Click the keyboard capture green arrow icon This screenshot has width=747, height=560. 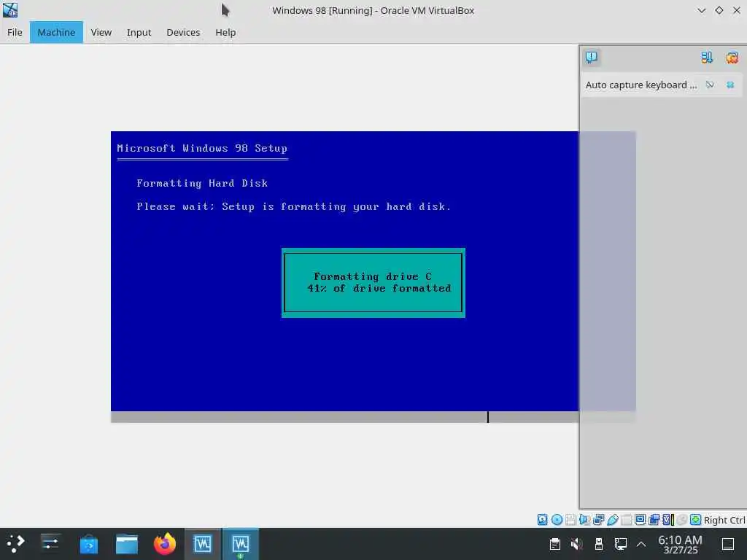tap(695, 519)
